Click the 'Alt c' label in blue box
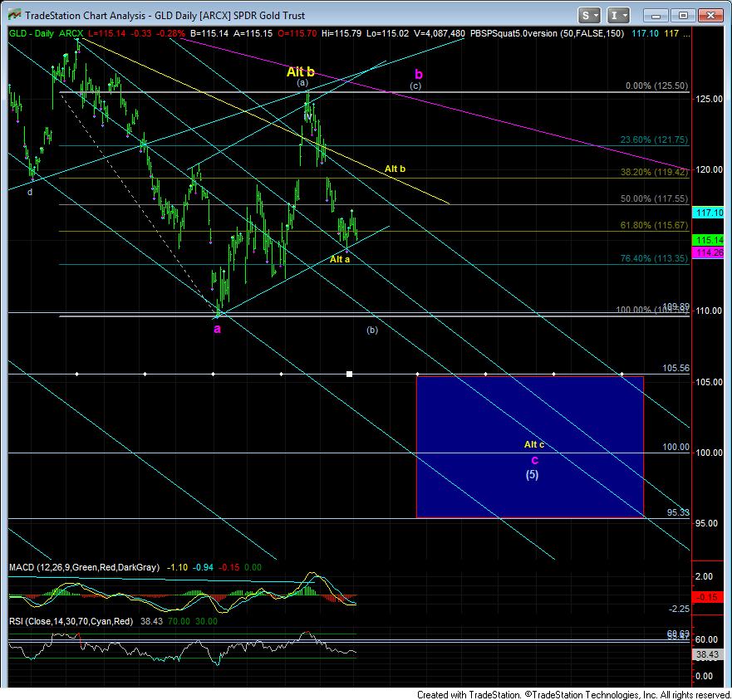 tap(534, 445)
